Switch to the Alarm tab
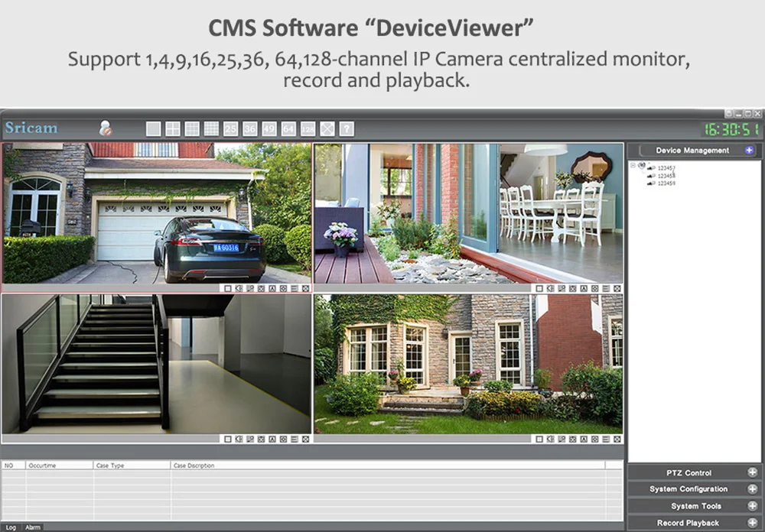This screenshot has height=532, width=765. [x=33, y=527]
